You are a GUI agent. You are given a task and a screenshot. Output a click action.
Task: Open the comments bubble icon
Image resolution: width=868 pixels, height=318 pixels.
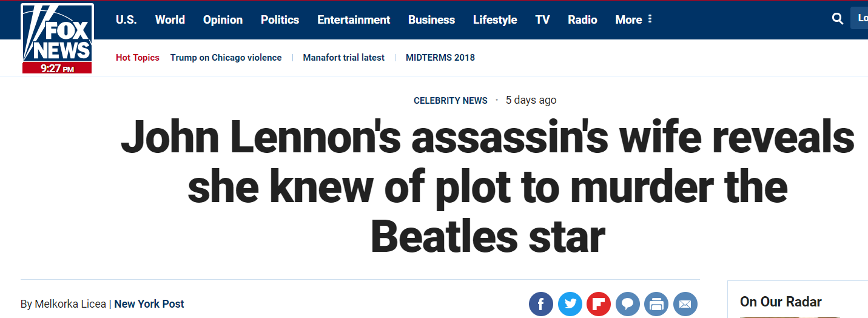[x=627, y=304]
